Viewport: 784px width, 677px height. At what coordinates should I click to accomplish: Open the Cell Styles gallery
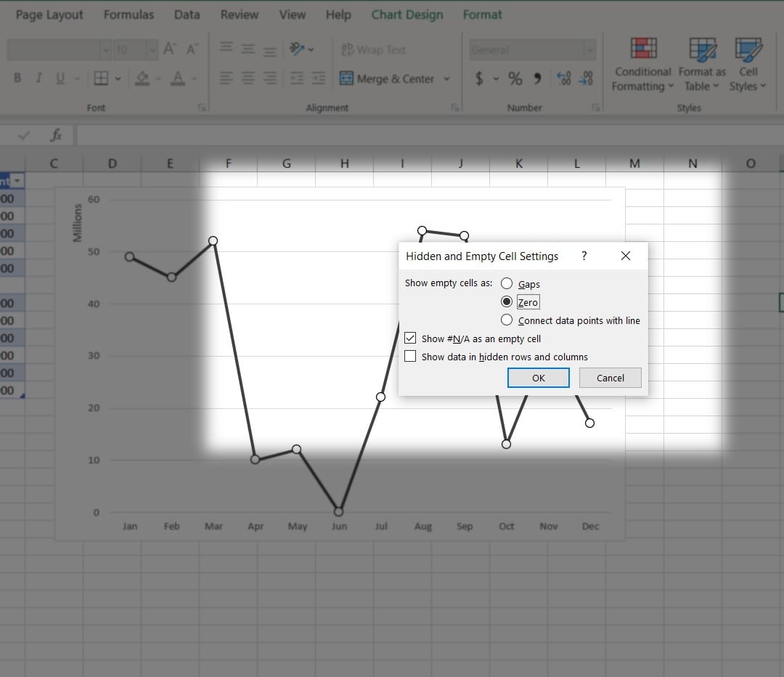tap(748, 49)
